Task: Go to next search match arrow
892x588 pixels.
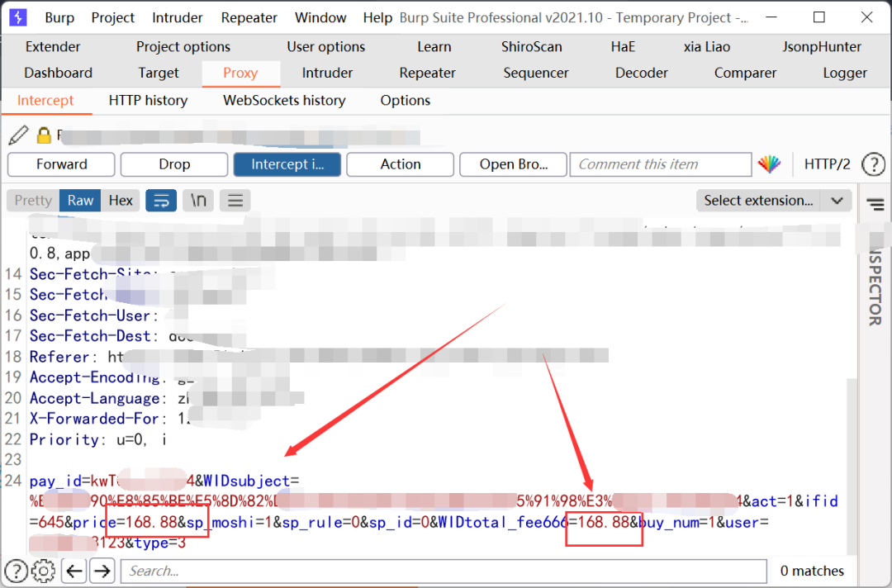Action: click(x=102, y=571)
